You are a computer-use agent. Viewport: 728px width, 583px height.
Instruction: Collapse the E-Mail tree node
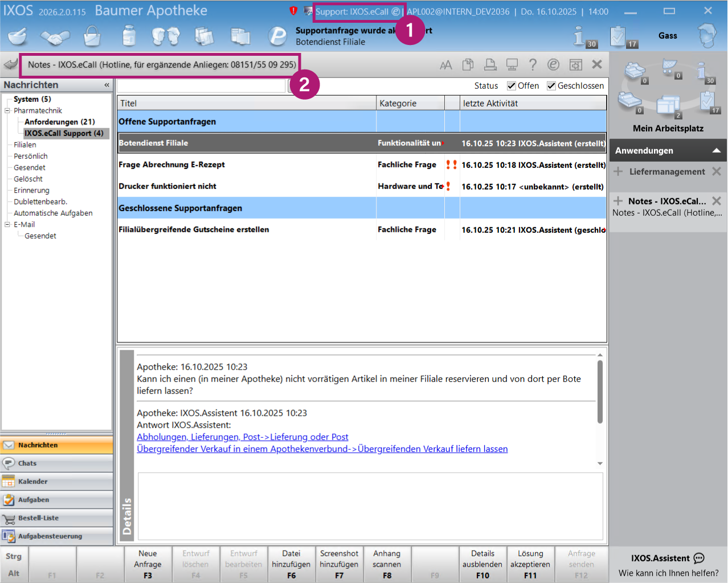[7, 224]
